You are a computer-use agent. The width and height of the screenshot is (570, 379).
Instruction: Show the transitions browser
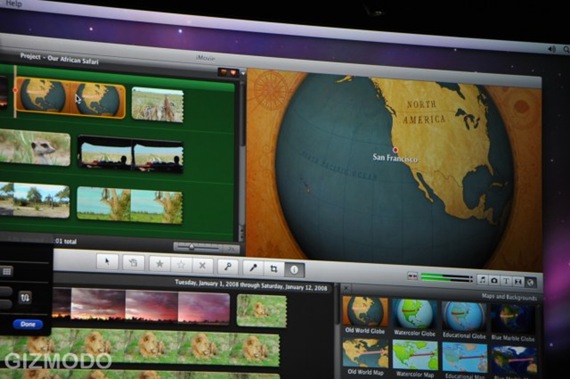point(518,282)
